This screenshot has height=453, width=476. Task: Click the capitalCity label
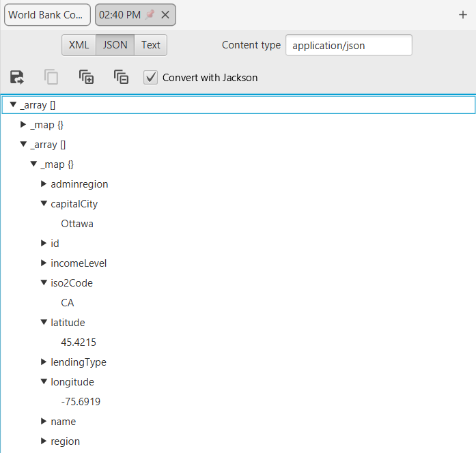click(x=74, y=204)
